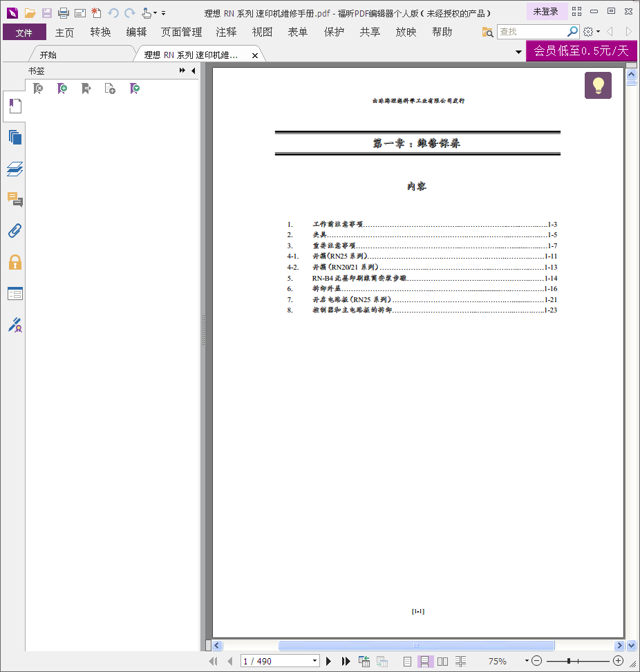Open search settings gear dropdown
Viewport: 640px width, 672px height.
(x=592, y=32)
